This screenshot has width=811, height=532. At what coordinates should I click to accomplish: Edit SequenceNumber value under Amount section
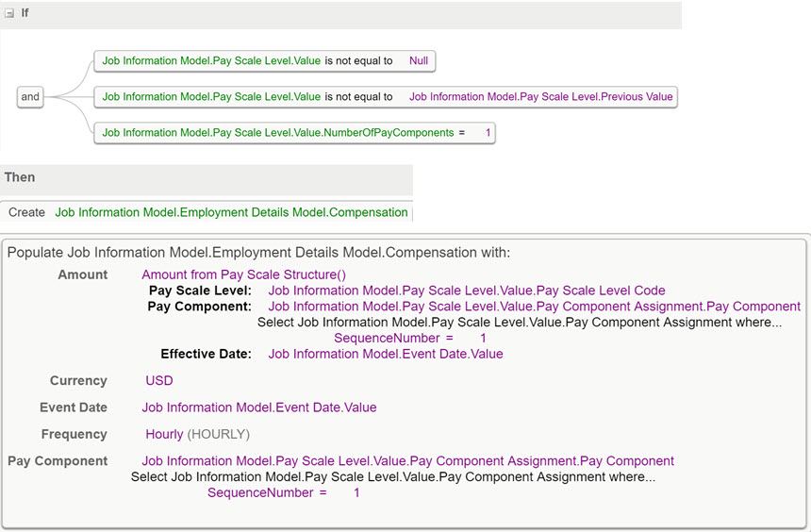click(x=483, y=339)
